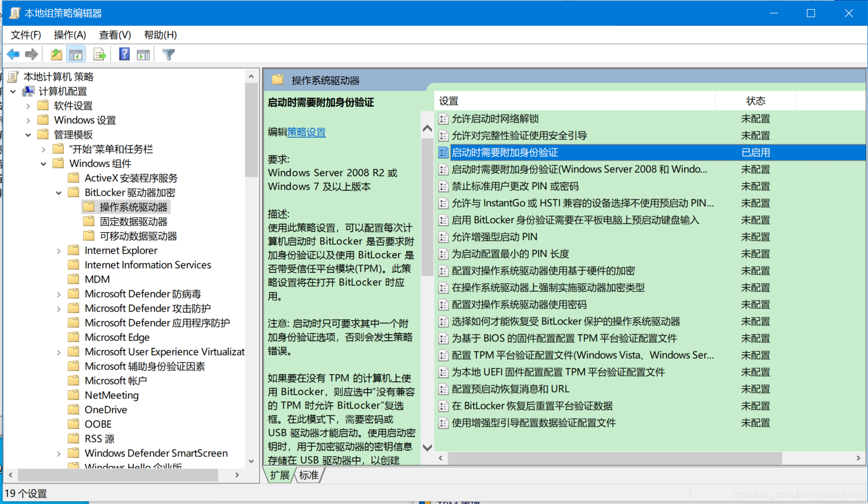Click the Filter funnel toolbar icon
The image size is (868, 504).
point(168,54)
